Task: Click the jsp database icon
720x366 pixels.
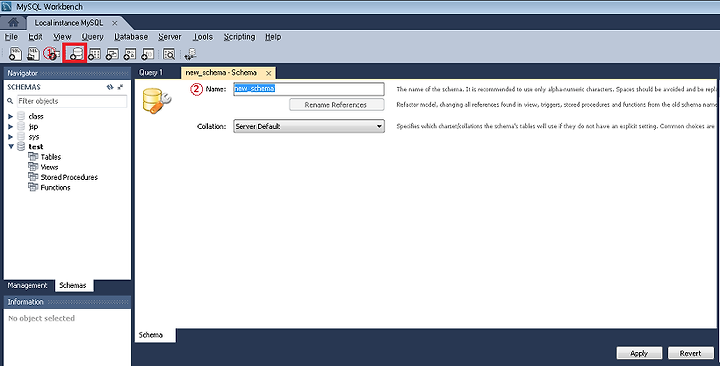Action: pyautogui.click(x=21, y=126)
